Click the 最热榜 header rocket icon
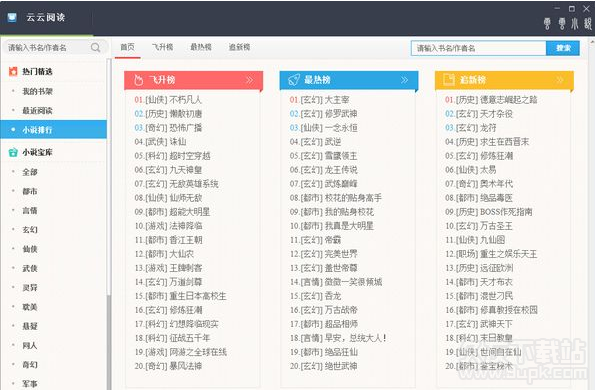 click(294, 80)
